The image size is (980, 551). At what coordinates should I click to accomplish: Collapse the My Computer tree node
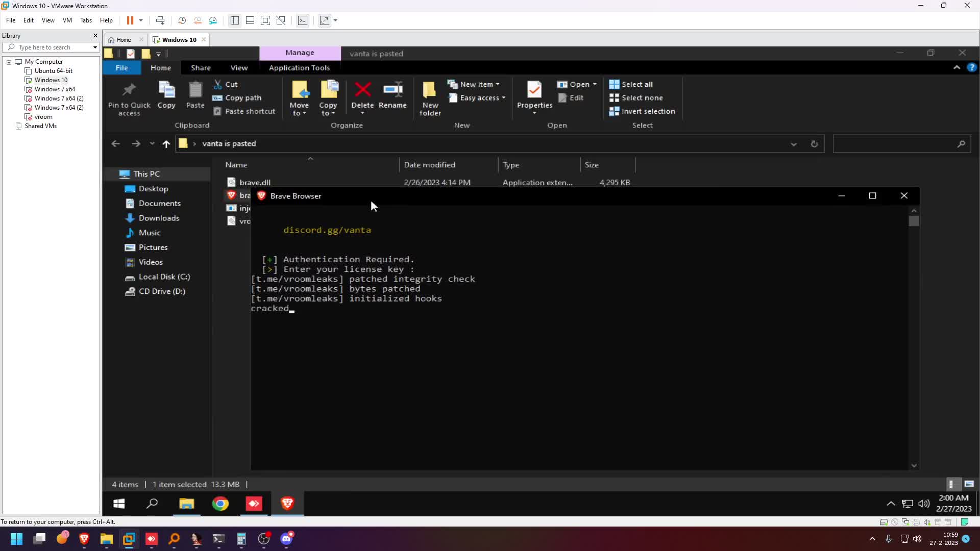9,62
